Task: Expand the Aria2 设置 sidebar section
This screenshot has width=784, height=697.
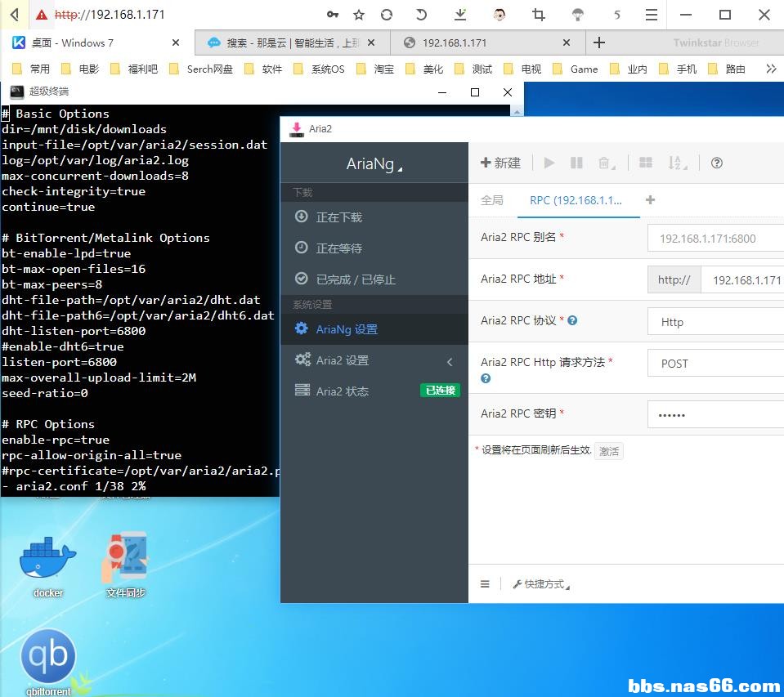Action: [374, 360]
